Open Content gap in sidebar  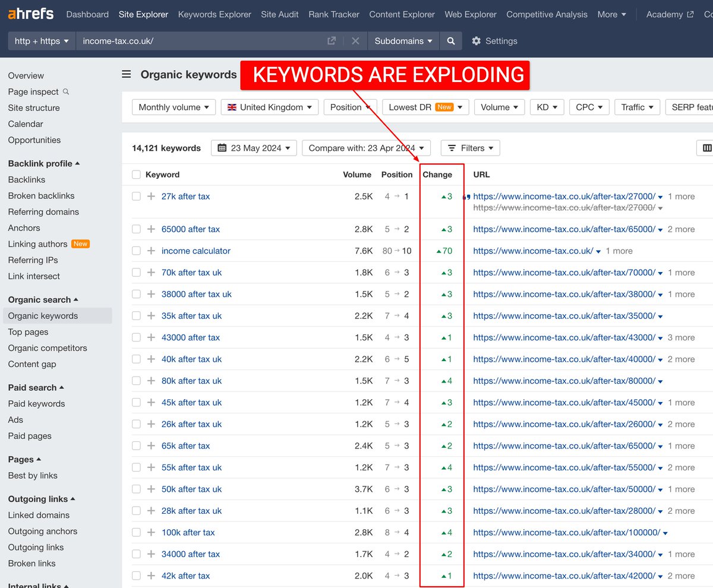(32, 364)
